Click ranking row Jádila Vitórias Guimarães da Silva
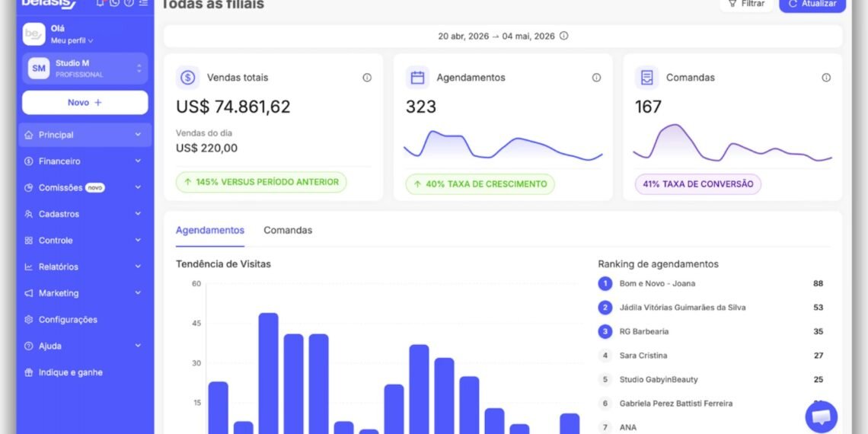This screenshot has height=434, width=868. coord(711,308)
